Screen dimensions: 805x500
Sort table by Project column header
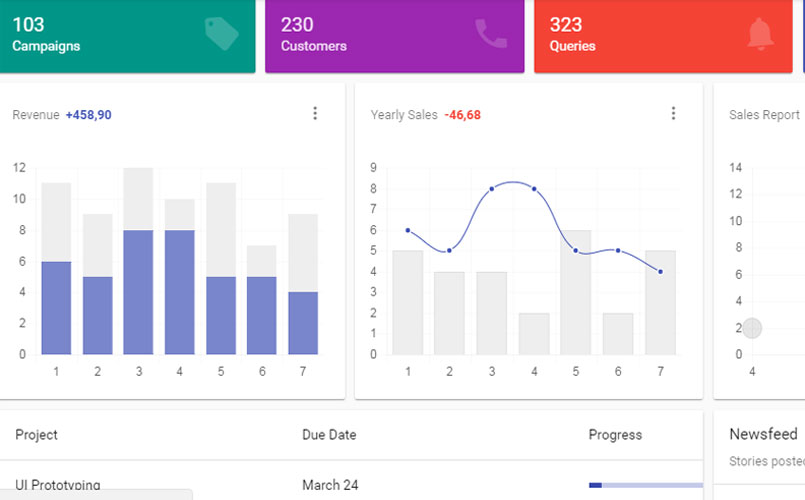pos(37,435)
